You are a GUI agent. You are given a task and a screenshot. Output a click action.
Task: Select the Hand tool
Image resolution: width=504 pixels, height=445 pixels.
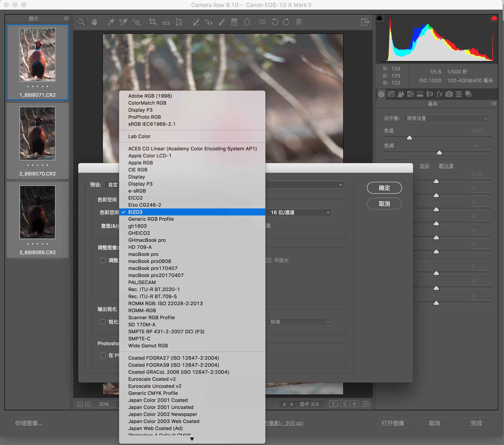tap(94, 22)
